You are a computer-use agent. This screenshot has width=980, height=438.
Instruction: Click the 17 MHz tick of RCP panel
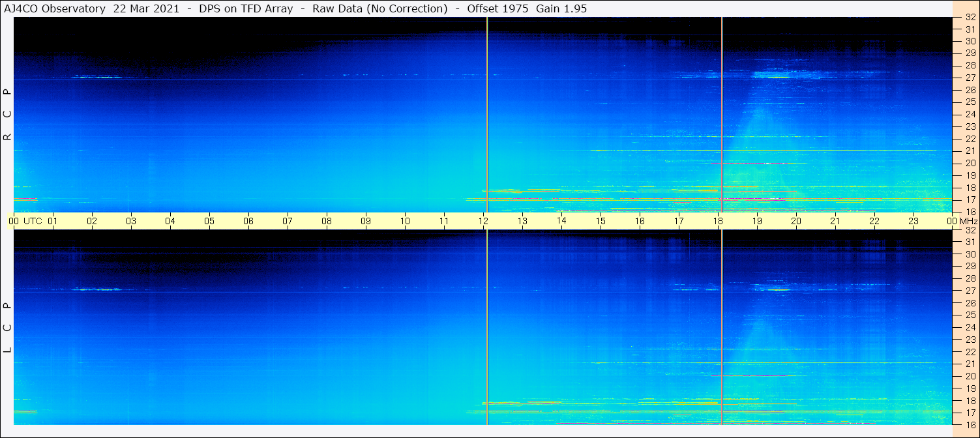click(x=970, y=199)
